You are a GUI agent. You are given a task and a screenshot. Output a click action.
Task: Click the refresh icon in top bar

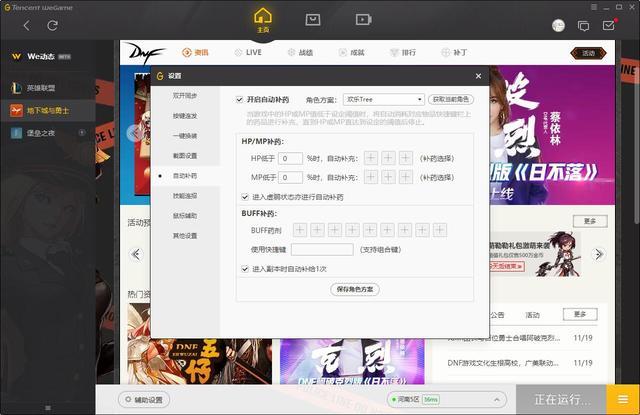53,25
